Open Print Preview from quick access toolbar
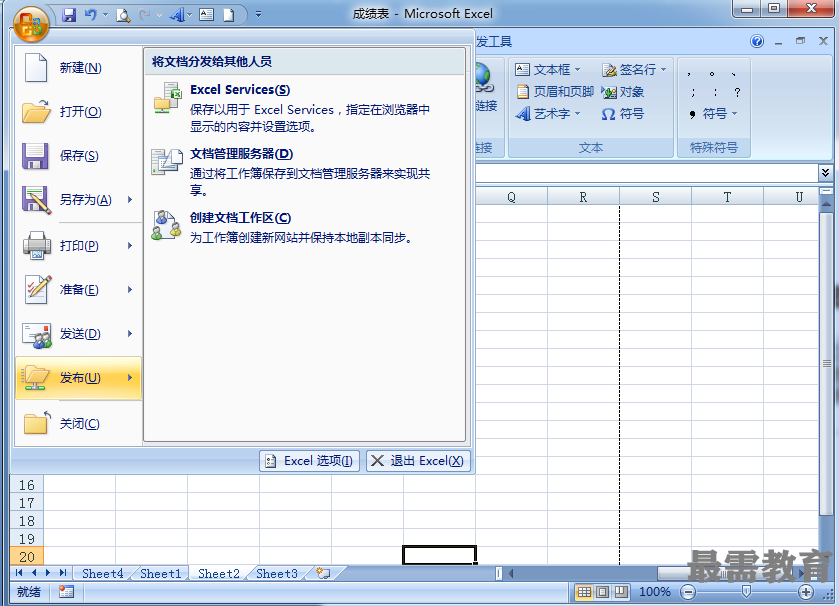 tap(123, 15)
